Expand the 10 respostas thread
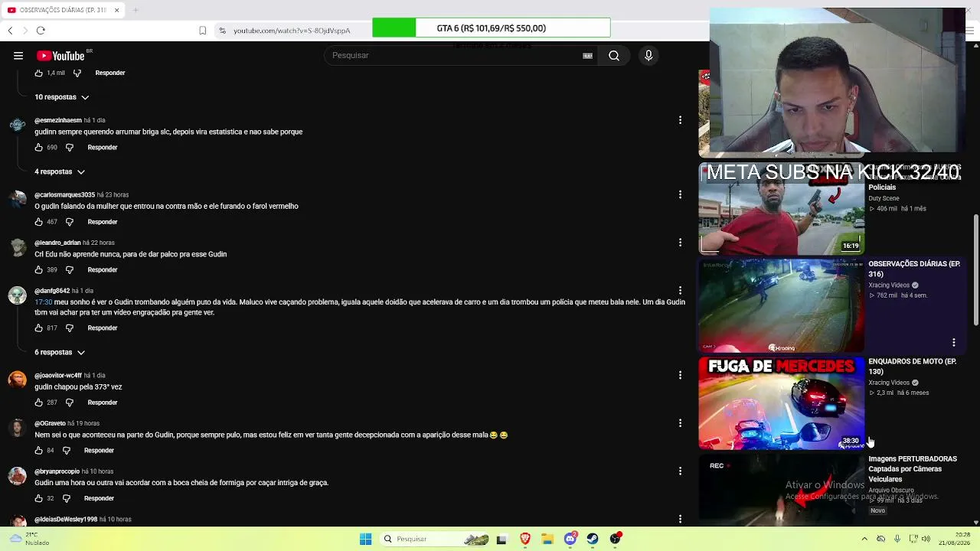 [x=61, y=97]
